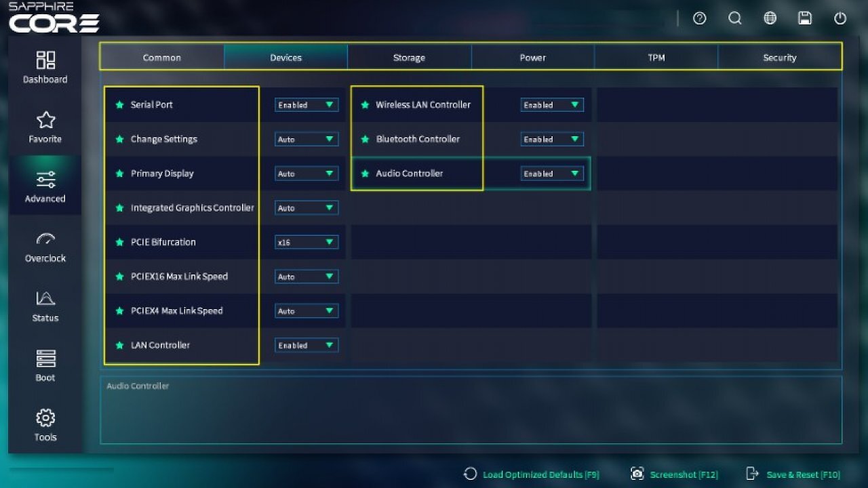This screenshot has height=488, width=868.
Task: Open the LAN Controller dropdown
Action: coord(307,345)
